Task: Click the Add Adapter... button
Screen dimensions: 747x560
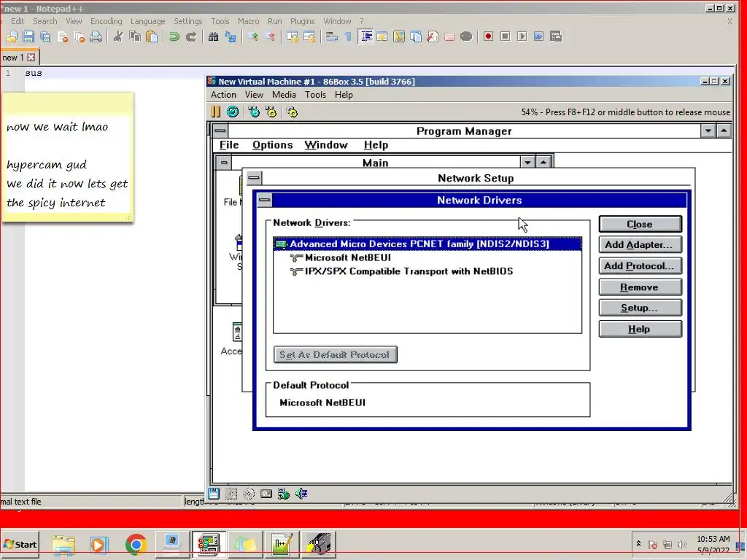Action: (640, 245)
